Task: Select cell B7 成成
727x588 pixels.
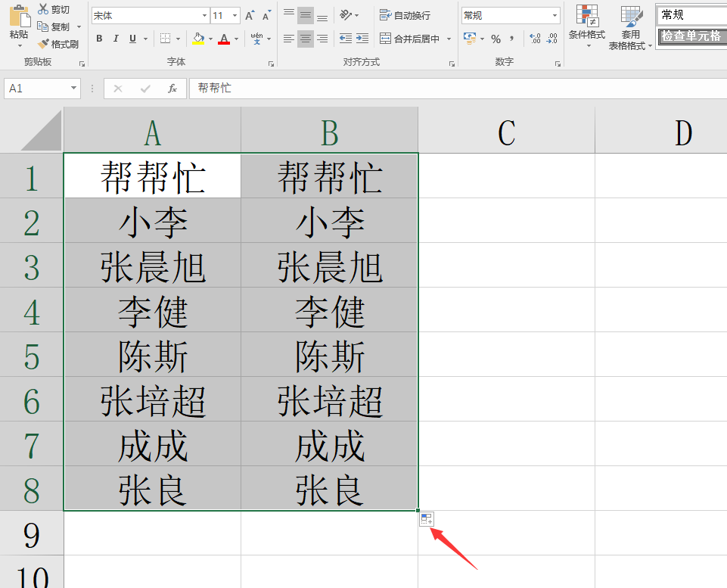Action: 330,443
